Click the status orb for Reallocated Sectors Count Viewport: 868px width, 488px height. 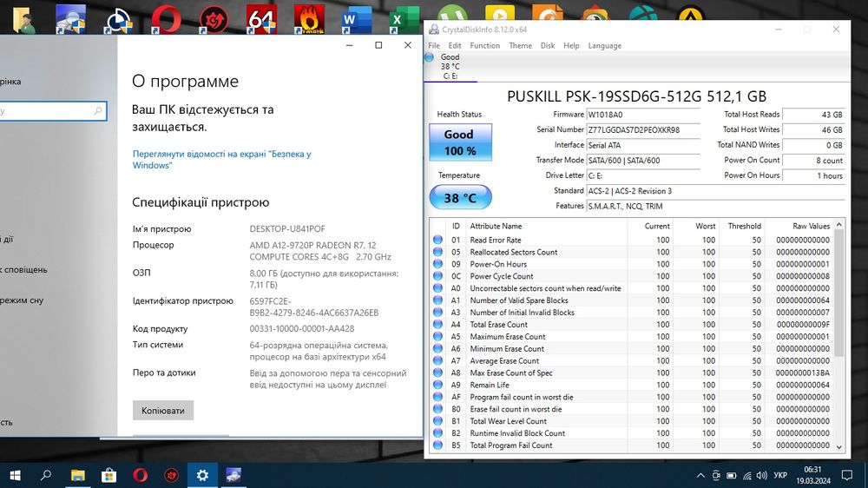(437, 252)
